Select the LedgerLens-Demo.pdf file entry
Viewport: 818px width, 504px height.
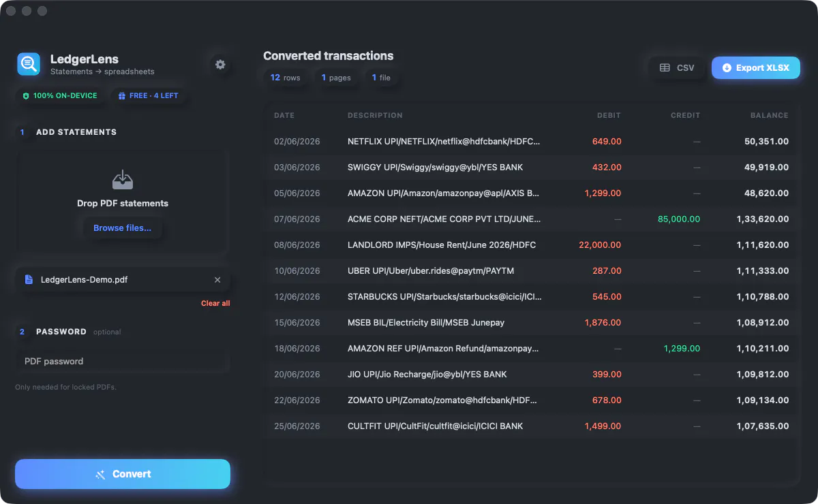(123, 280)
